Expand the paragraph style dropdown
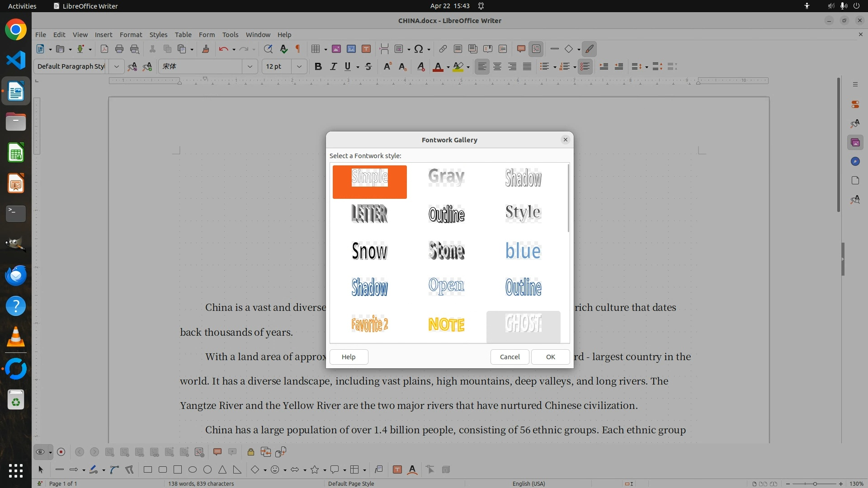Image resolution: width=868 pixels, height=488 pixels. coord(116,66)
